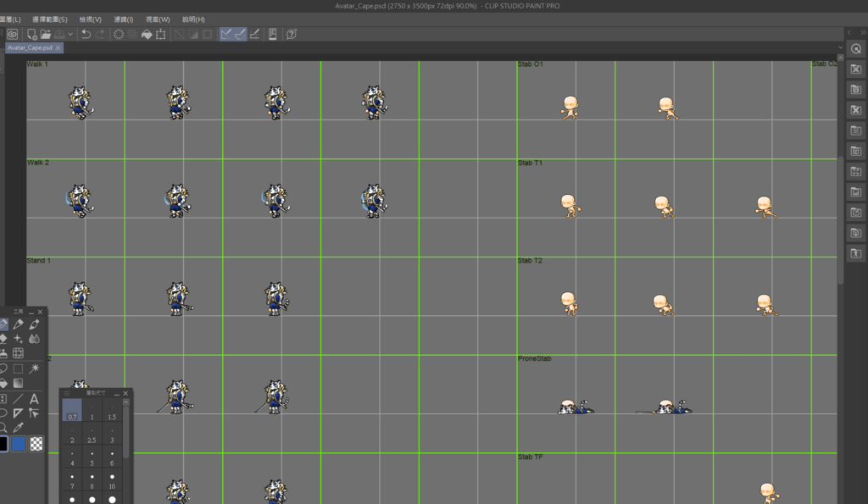
Task: Select the Text tool in tool palette
Action: tap(34, 398)
